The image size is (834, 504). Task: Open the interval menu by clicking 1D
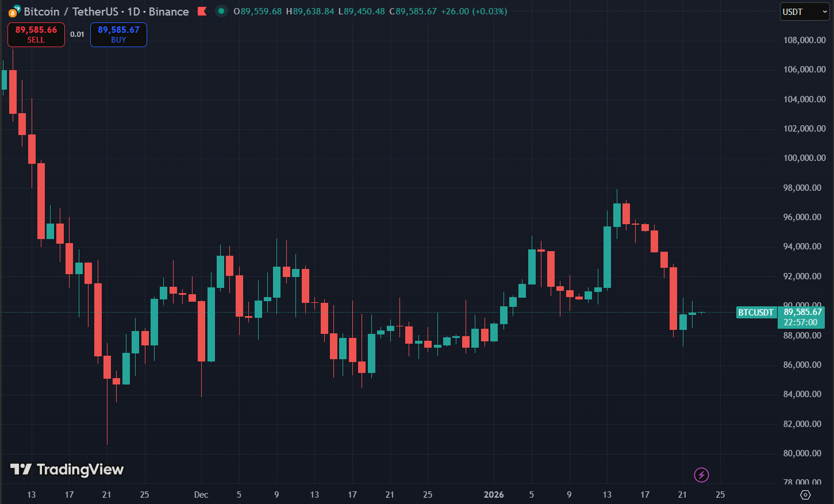pos(134,11)
